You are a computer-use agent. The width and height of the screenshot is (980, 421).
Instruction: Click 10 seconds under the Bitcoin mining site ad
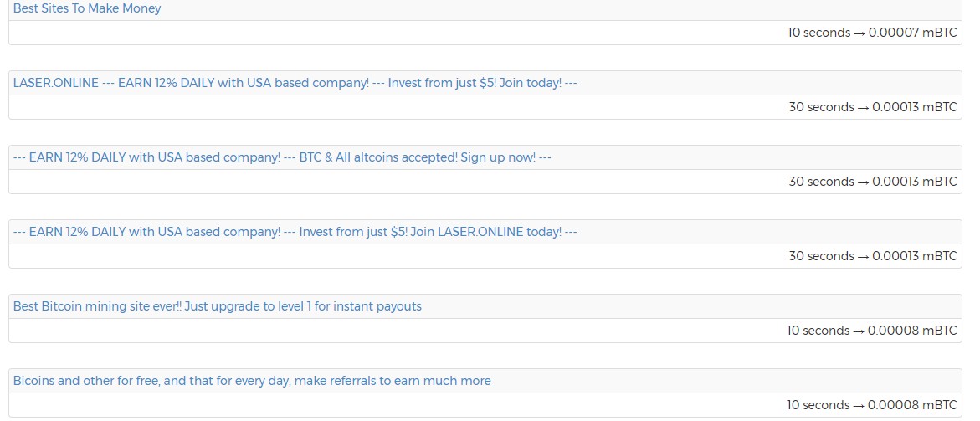817,331
